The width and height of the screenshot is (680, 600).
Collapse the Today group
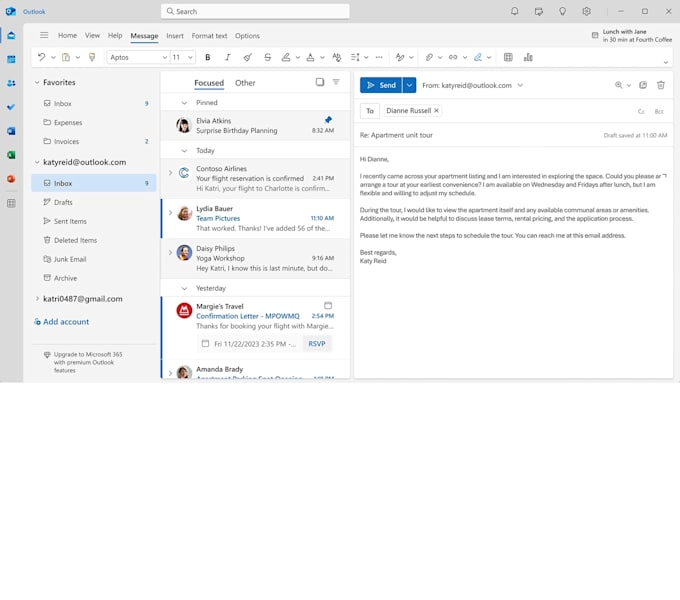(184, 151)
